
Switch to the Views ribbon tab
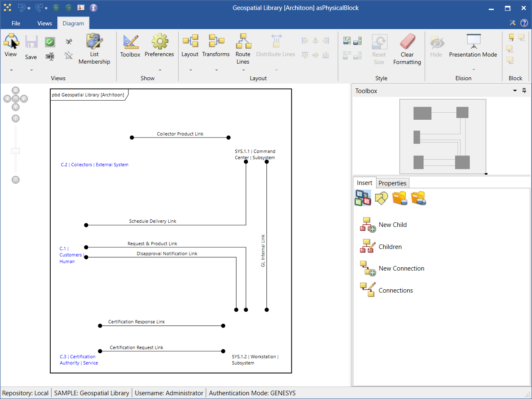(x=44, y=23)
